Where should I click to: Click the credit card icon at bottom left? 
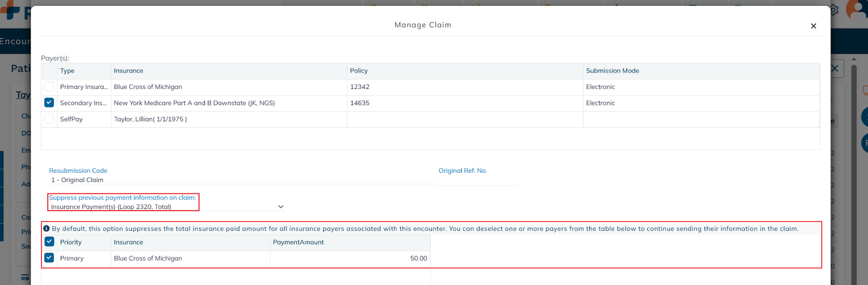coord(25,277)
